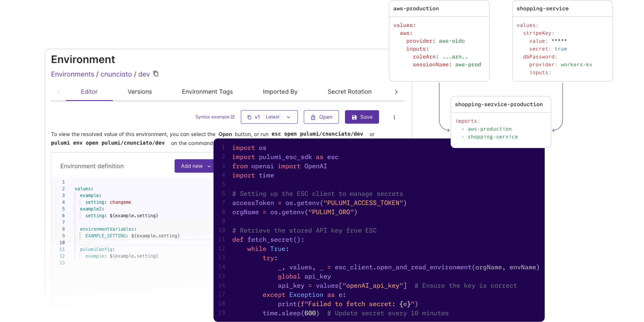Expand the v1 Latest version dropdown
Viewport: 644px width, 322px height.
[x=289, y=117]
